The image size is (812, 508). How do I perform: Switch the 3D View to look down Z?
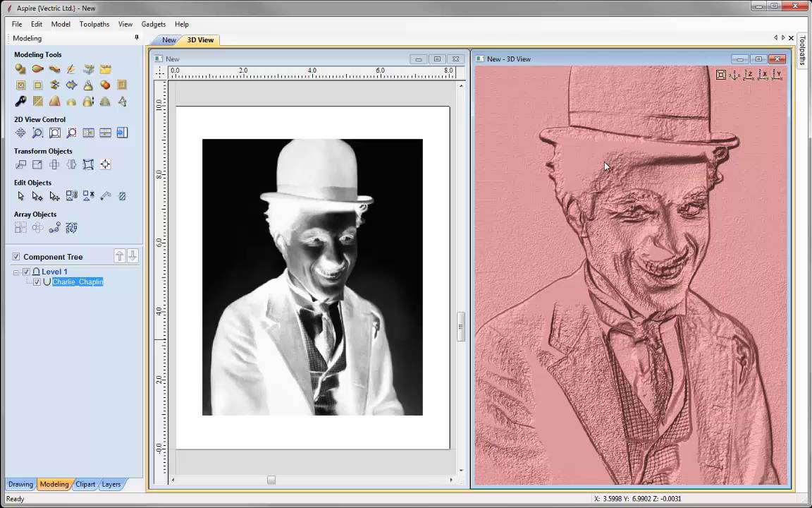pyautogui.click(x=749, y=75)
